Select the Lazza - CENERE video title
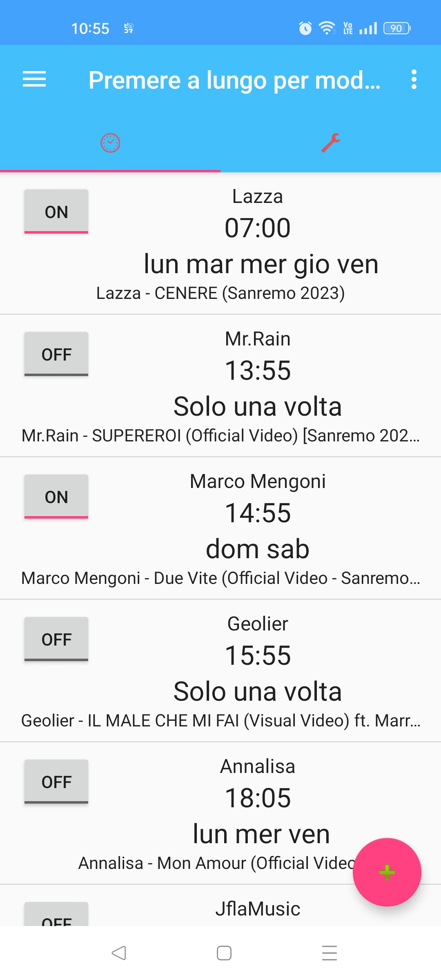The height and width of the screenshot is (980, 441). [220, 293]
